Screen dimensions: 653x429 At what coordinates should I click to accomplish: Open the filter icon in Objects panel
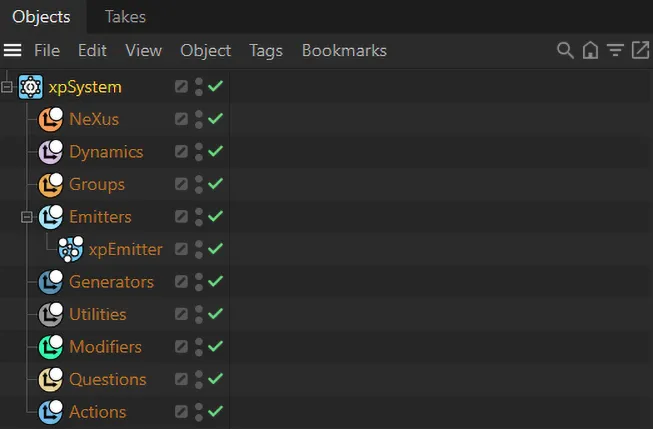tap(615, 50)
